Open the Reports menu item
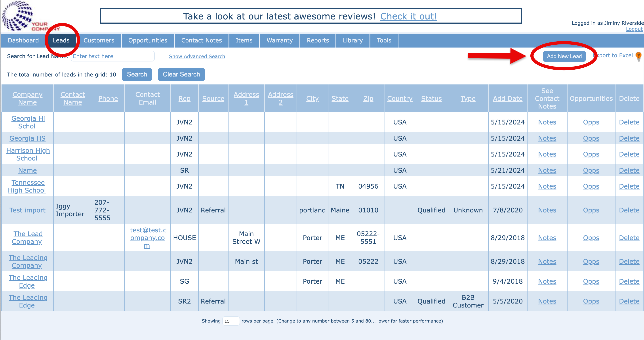The height and width of the screenshot is (340, 644). (x=318, y=40)
